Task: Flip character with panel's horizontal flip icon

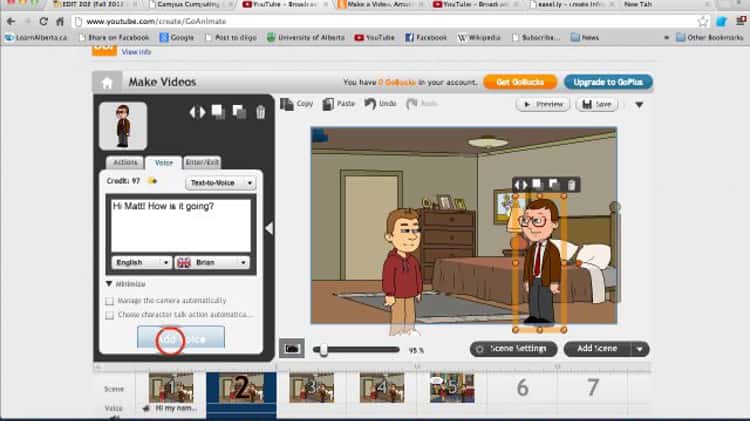Action: tap(197, 112)
